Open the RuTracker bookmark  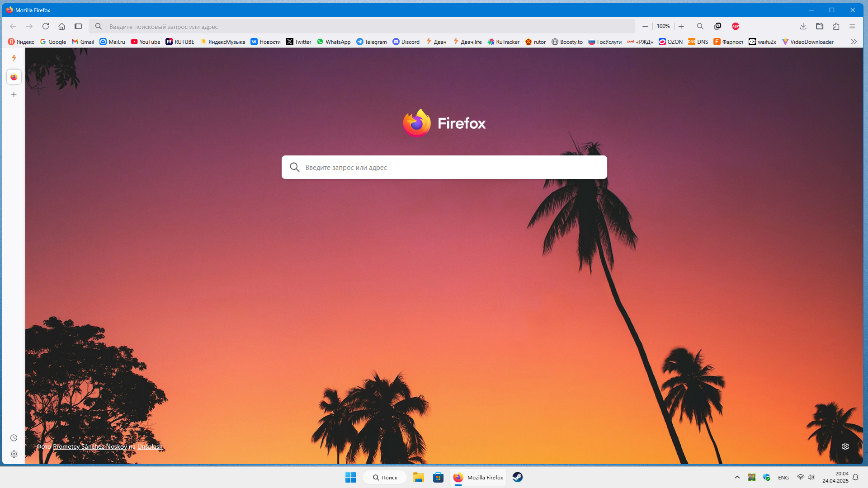504,42
